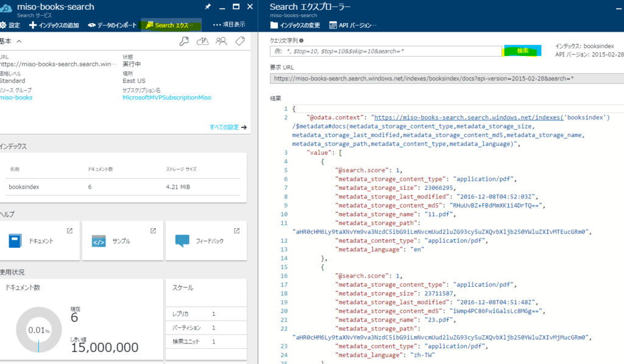Click the レプリカ row in scale tile
The width and height of the screenshot is (624, 364).
pyautogui.click(x=206, y=314)
